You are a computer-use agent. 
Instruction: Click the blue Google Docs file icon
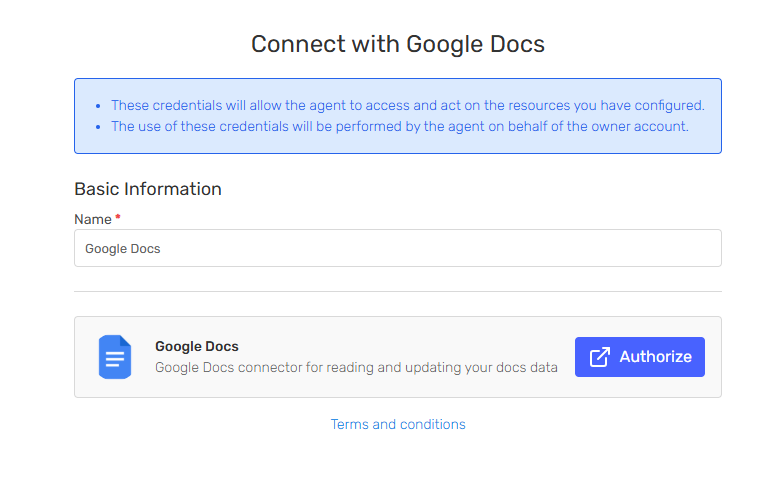click(x=115, y=357)
